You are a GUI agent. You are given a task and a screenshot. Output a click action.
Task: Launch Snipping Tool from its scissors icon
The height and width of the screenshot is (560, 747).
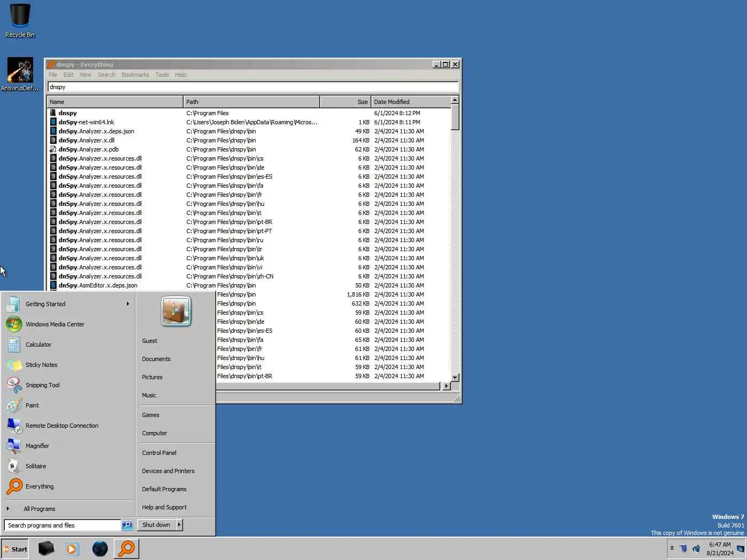[x=14, y=385]
